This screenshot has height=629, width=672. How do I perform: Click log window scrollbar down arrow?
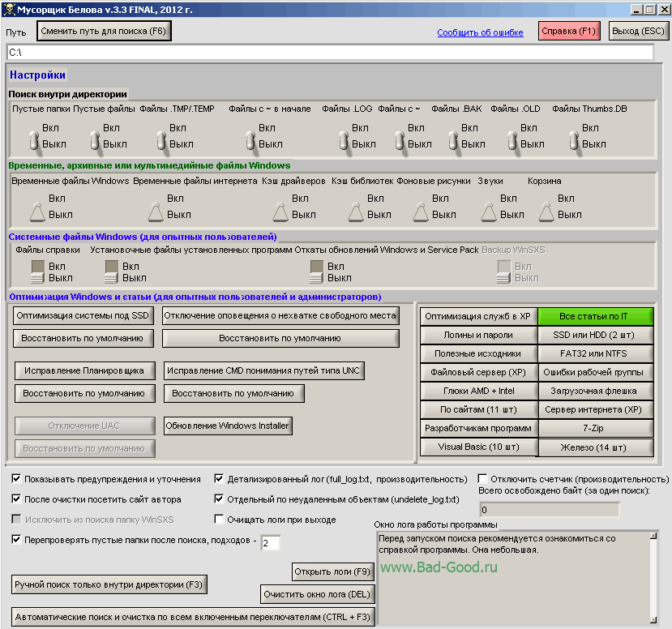pyautogui.click(x=653, y=619)
